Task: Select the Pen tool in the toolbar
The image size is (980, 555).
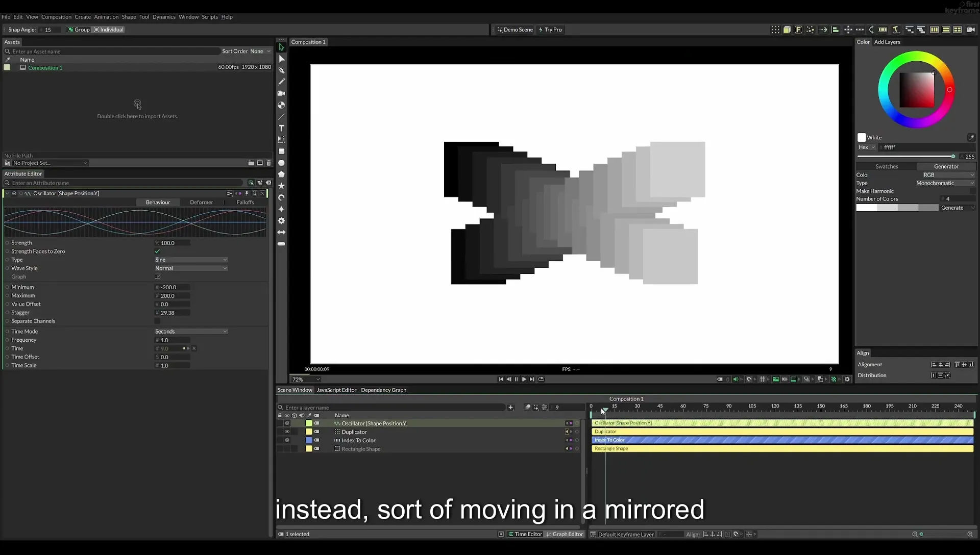Action: 281,70
